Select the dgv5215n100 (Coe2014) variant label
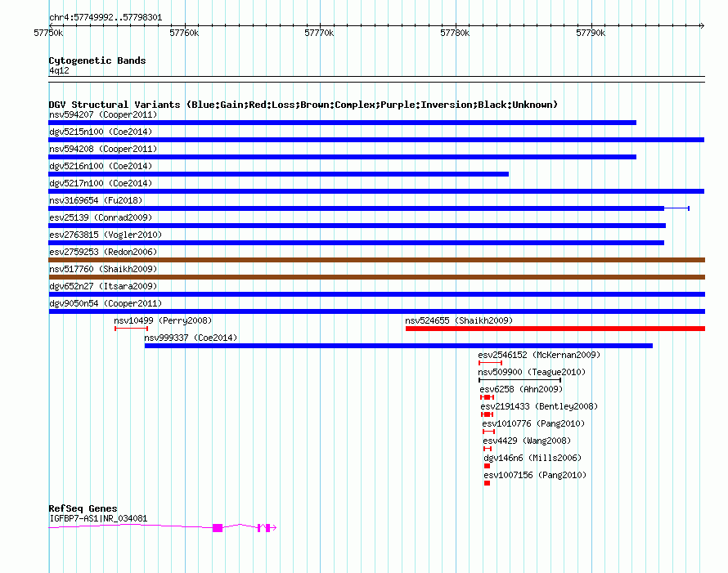Viewport: 728px width, 573px height. tap(101, 132)
